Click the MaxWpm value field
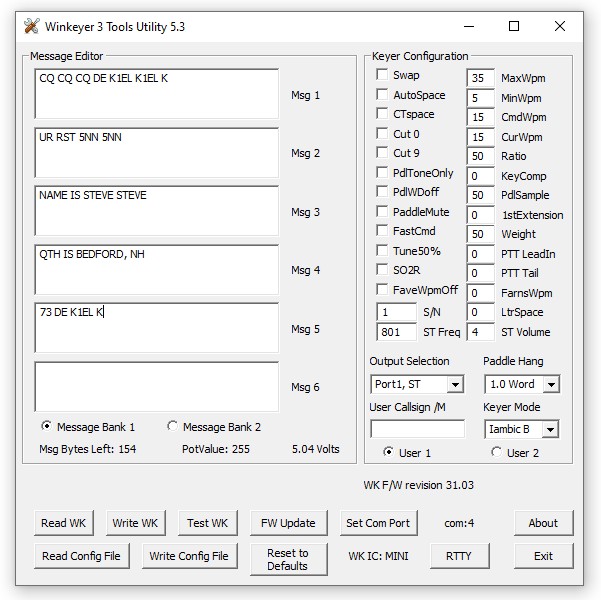The width and height of the screenshot is (601, 600). pos(481,78)
